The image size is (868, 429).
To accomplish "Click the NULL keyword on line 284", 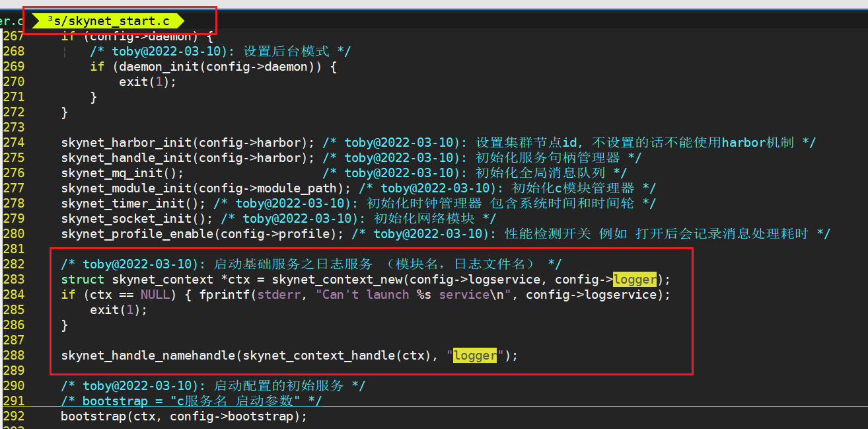I will pyautogui.click(x=155, y=294).
